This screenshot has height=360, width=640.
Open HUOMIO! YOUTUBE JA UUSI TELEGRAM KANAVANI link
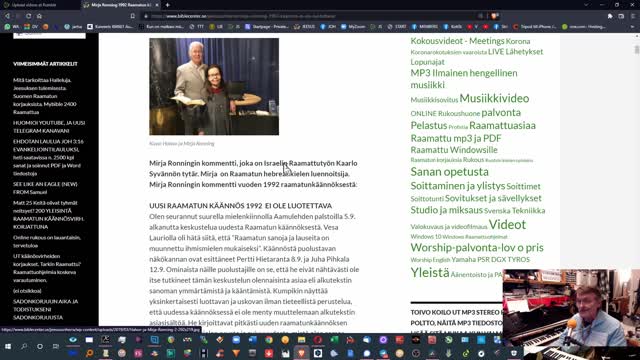[49, 127]
